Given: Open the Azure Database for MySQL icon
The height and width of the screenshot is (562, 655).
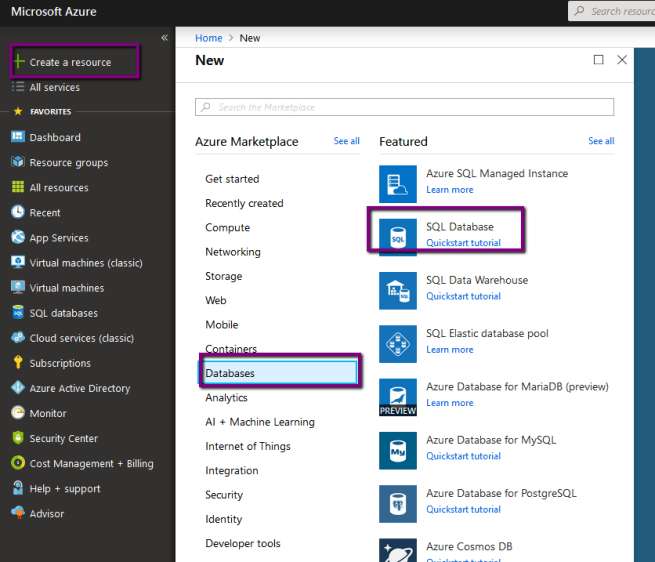Looking at the screenshot, I should [398, 450].
